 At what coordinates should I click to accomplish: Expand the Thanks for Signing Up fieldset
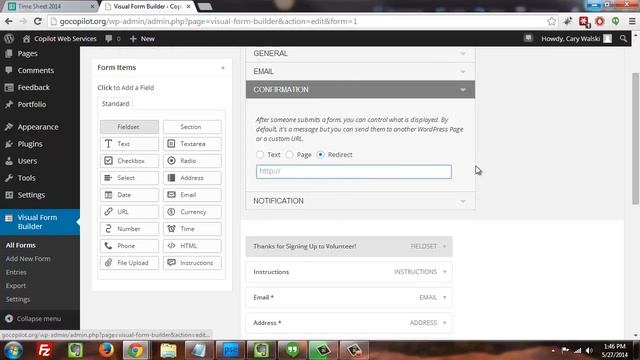coord(444,246)
